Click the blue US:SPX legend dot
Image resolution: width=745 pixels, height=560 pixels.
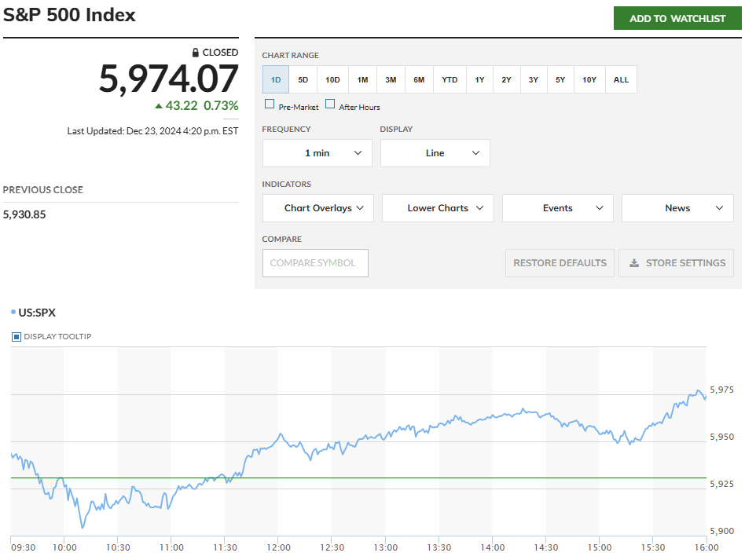click(13, 312)
